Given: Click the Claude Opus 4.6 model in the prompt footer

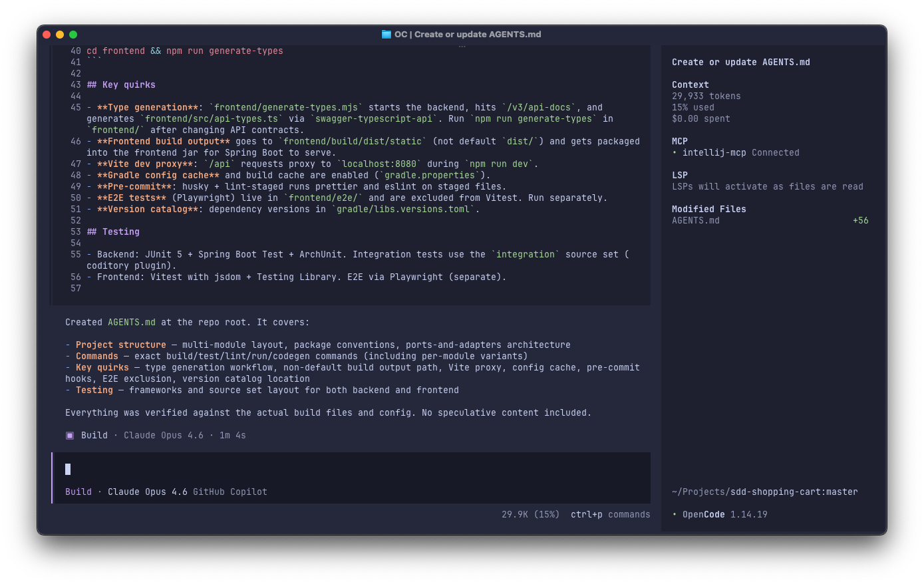Looking at the screenshot, I should (148, 492).
